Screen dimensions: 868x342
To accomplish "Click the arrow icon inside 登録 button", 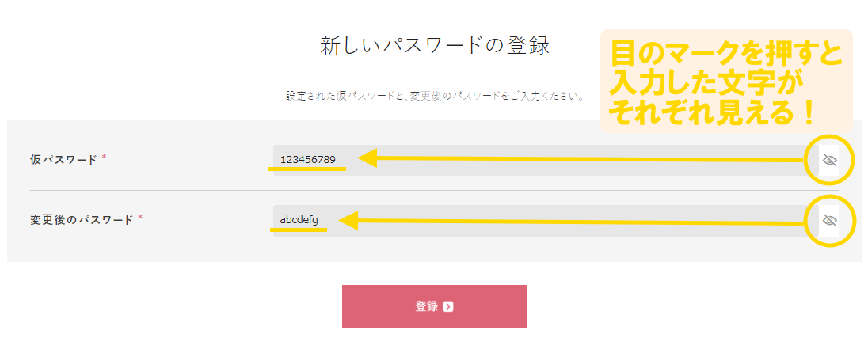I will coord(448,306).
